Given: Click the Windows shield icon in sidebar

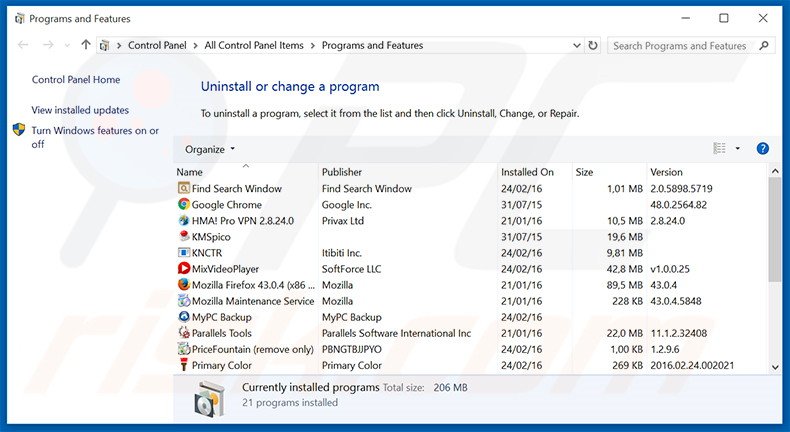Looking at the screenshot, I should (19, 130).
